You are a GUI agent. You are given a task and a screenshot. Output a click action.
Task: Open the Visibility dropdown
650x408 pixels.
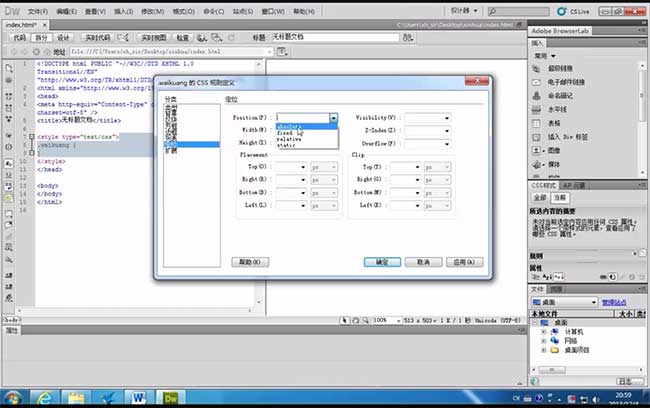(447, 117)
